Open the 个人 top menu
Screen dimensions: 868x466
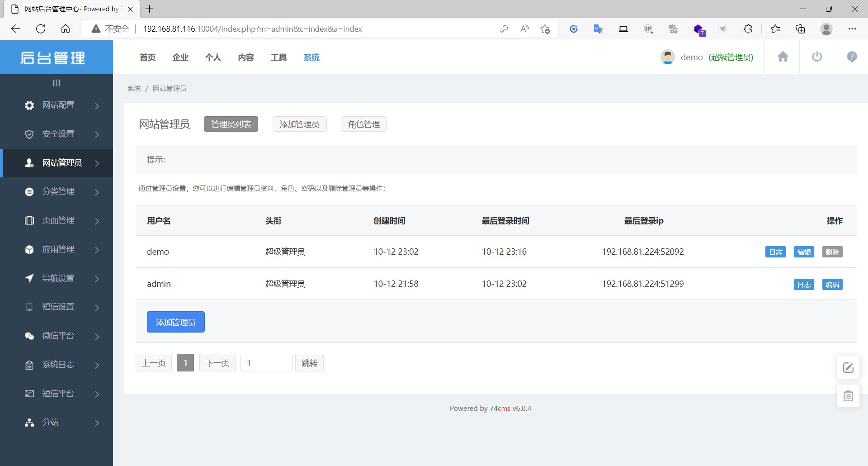[x=213, y=57]
